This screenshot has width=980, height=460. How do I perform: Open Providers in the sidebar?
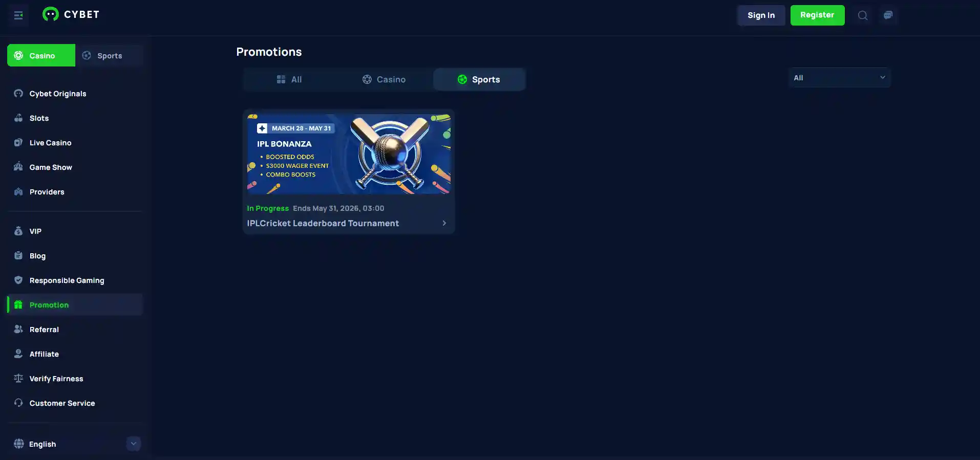pyautogui.click(x=47, y=192)
